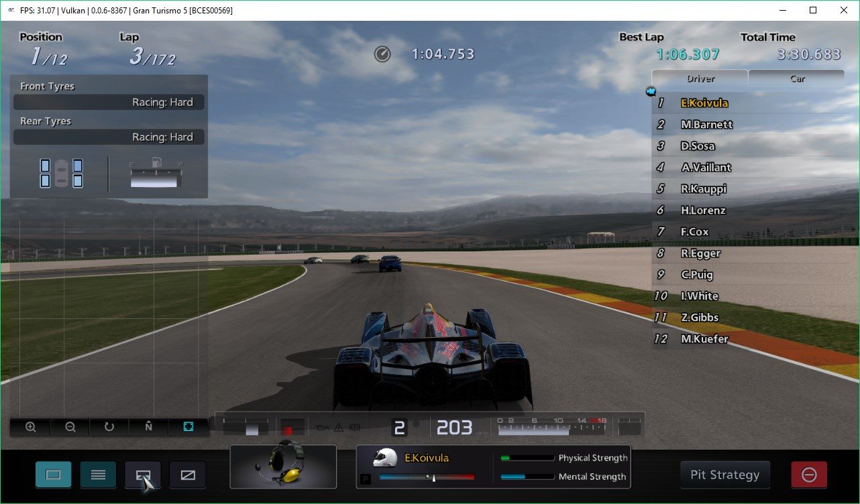Click the Best Lap time 1:06.307

(688, 54)
